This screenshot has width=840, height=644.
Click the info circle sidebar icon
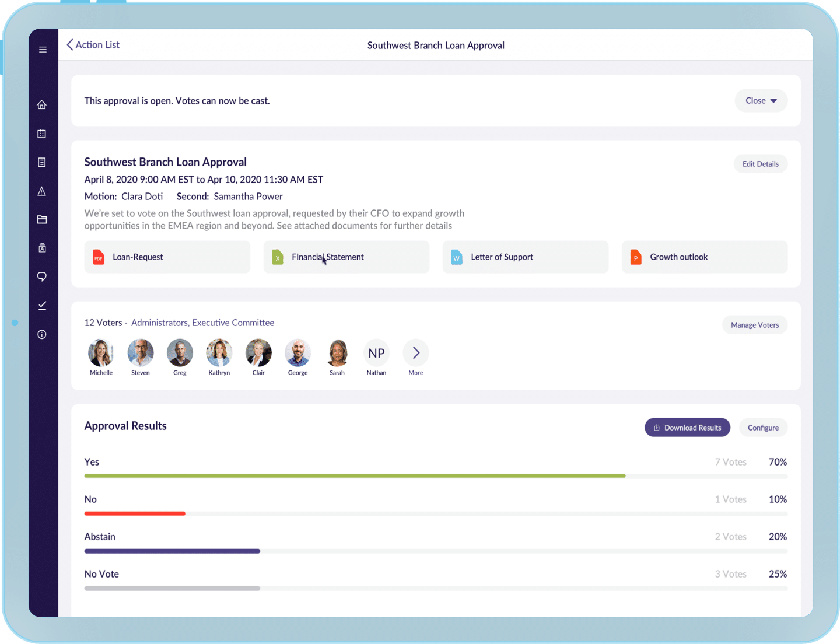42,334
